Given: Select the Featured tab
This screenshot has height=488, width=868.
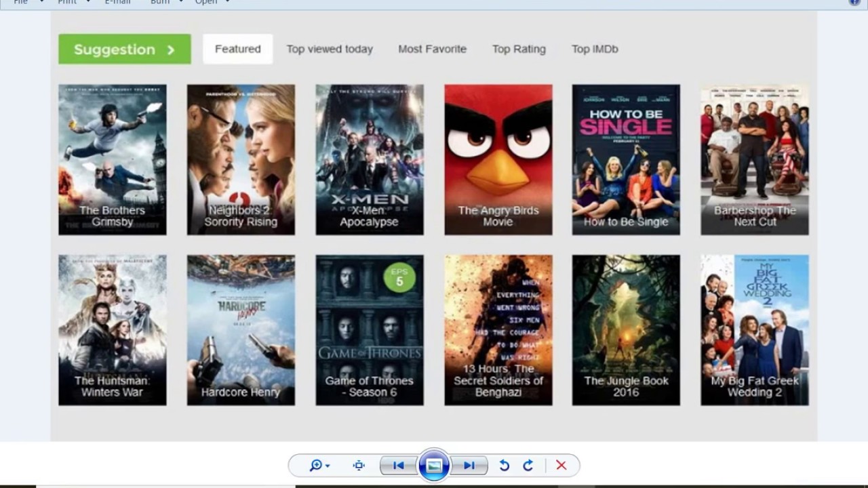Looking at the screenshot, I should click(x=237, y=49).
